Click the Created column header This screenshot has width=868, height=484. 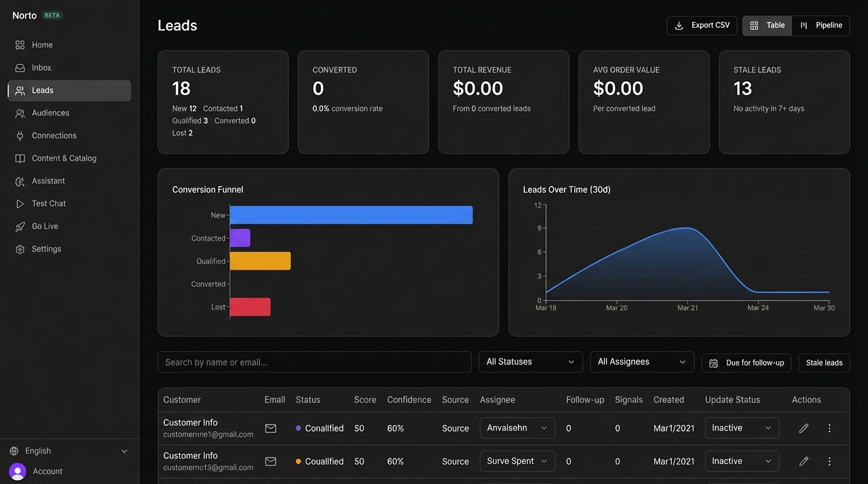coord(669,400)
